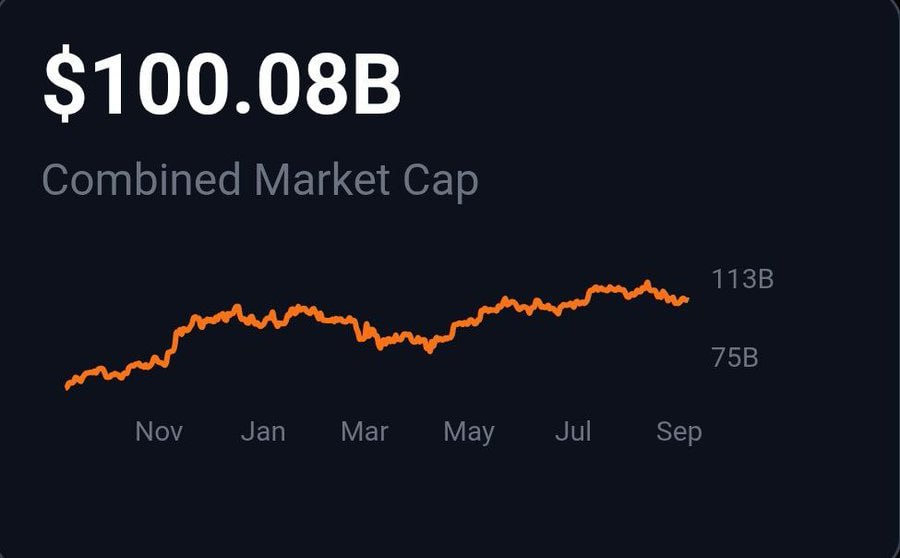Image resolution: width=900 pixels, height=558 pixels.
Task: Choose the Sep month axis label
Action: point(679,432)
